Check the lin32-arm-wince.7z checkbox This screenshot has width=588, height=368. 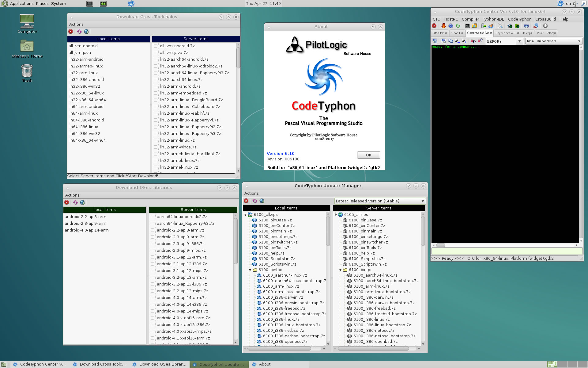click(x=156, y=147)
